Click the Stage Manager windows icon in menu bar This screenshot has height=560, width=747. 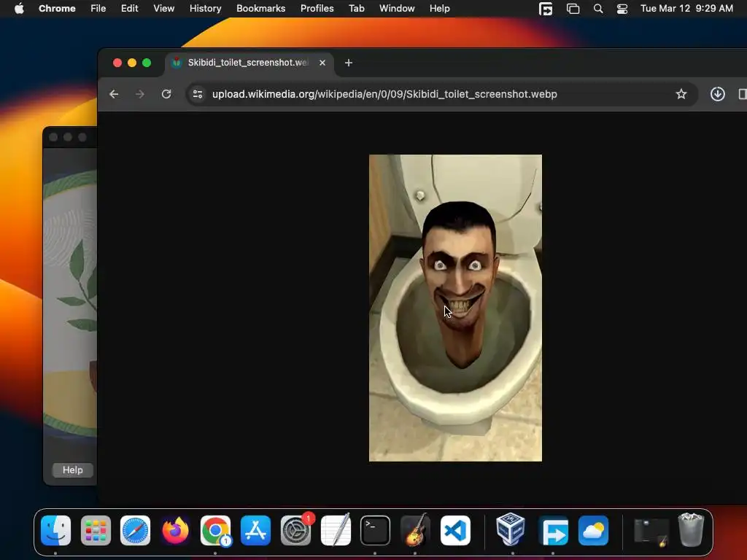click(573, 9)
